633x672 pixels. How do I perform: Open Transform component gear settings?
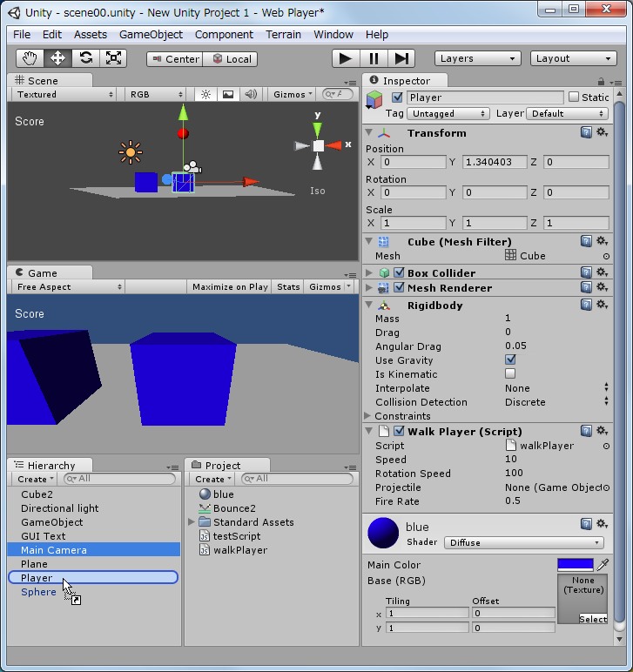pos(602,133)
